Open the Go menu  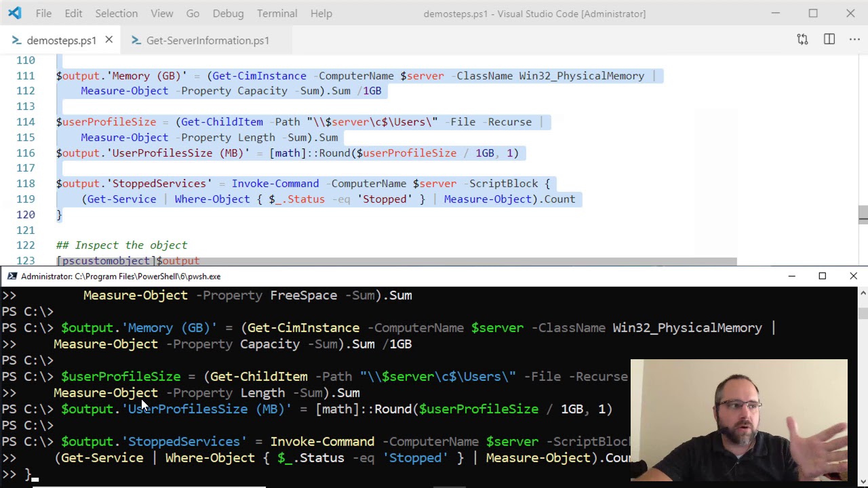(193, 14)
